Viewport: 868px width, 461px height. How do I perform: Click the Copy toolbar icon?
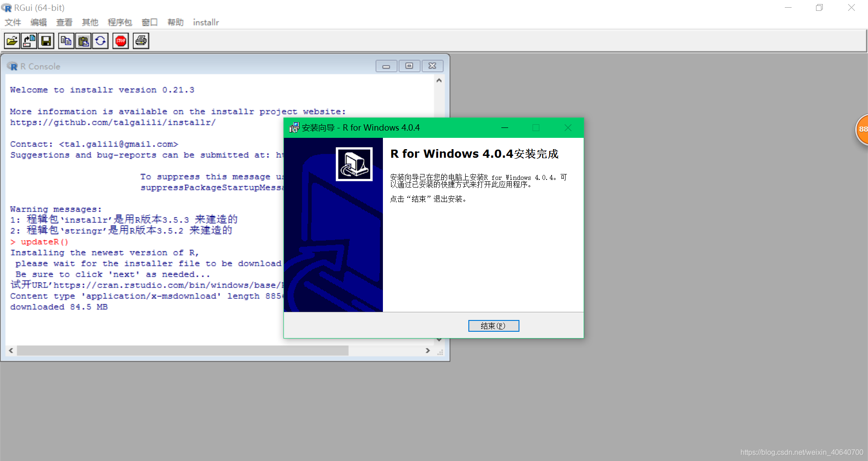66,41
